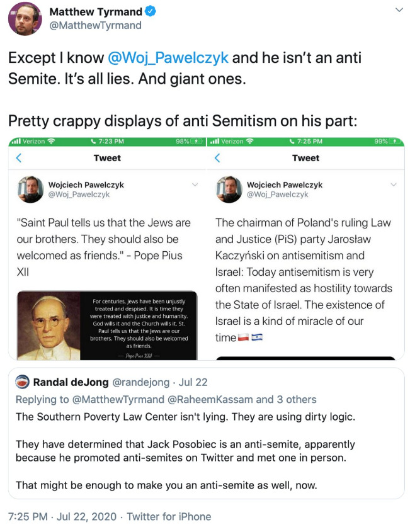Viewport: 410px width, 532px height.
Task: Open the Twitter for iPhone source link
Action: pos(169,517)
